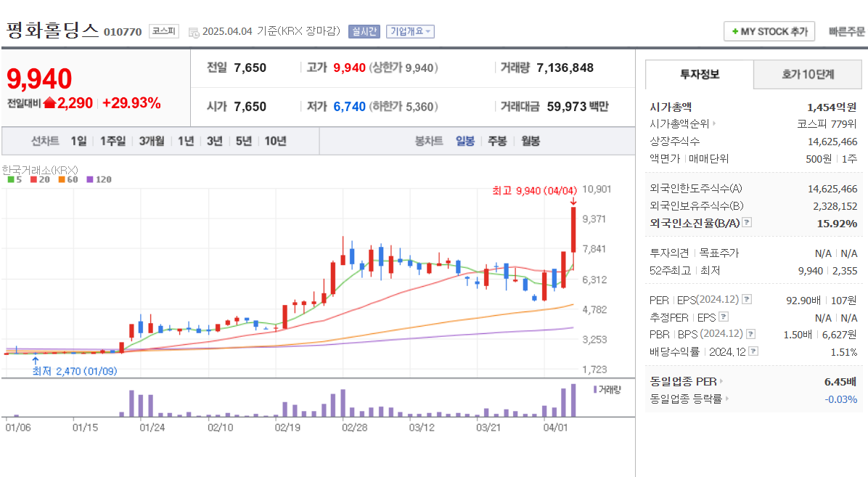The width and height of the screenshot is (868, 477).
Task: Click the purple 120-day moving average legend
Action: point(99,179)
